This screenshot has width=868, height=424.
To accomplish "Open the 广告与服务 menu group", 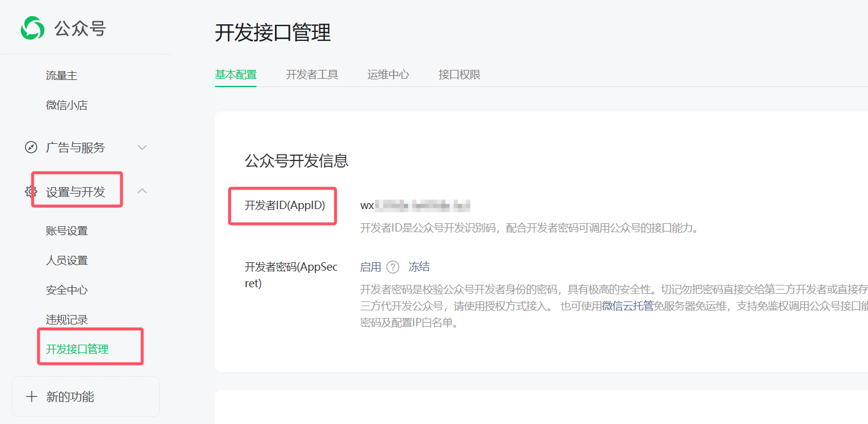I will pyautogui.click(x=75, y=147).
